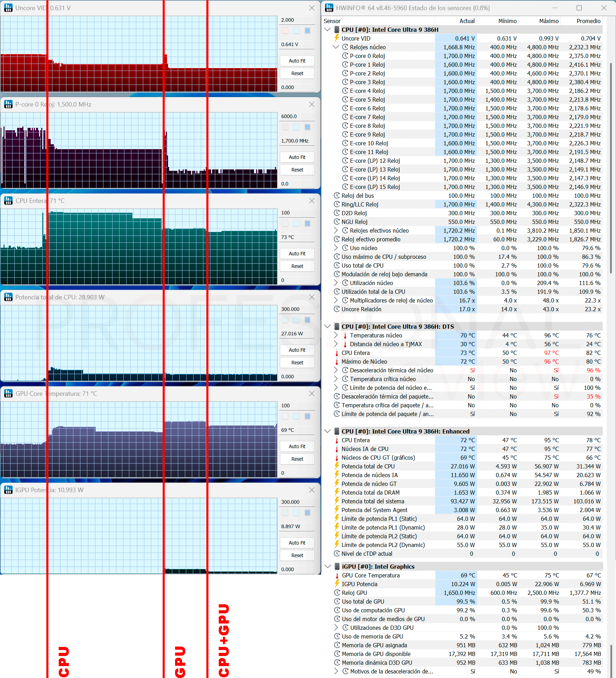The height and width of the screenshot is (678, 616).
Task: Click the chip icon of the CPU DTS group
Action: [x=337, y=326]
